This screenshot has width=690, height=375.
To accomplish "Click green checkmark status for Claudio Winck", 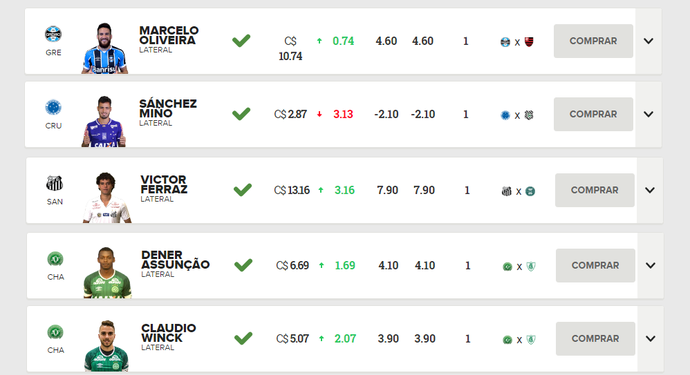I will [x=243, y=338].
